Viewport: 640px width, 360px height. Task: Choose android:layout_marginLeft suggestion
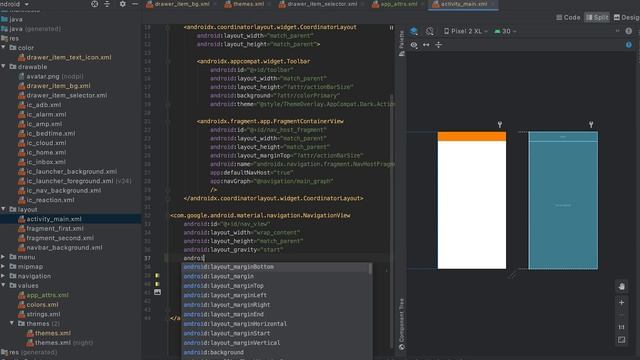click(276, 295)
